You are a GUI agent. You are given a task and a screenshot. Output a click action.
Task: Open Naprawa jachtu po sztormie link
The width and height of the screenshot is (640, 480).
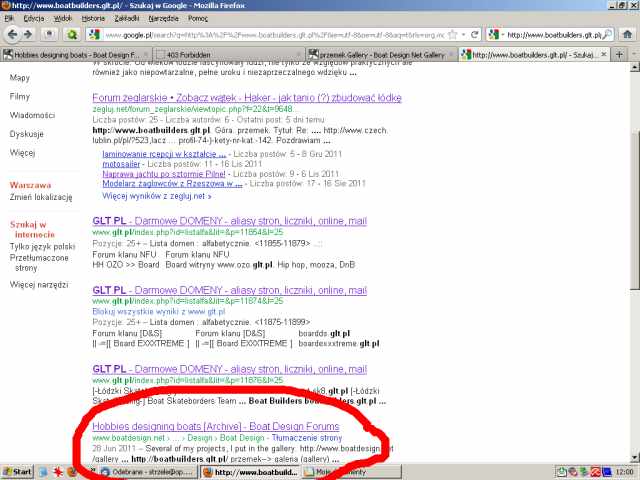pos(164,174)
